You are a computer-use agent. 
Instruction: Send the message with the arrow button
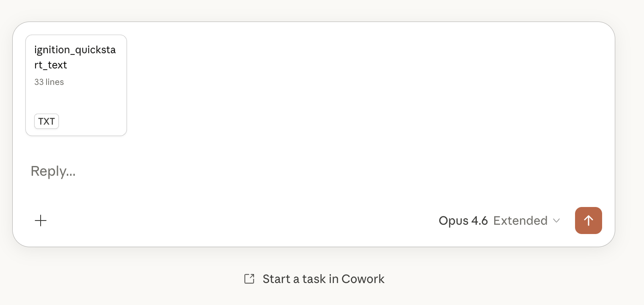coord(589,221)
